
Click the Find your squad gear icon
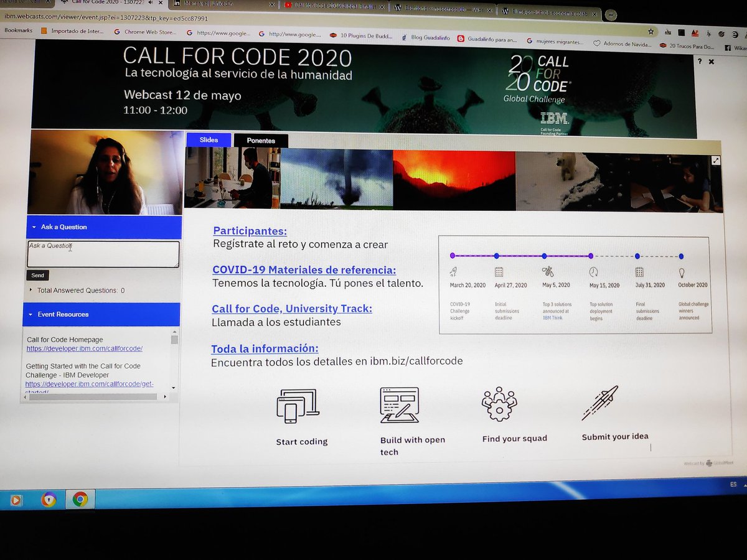point(499,404)
